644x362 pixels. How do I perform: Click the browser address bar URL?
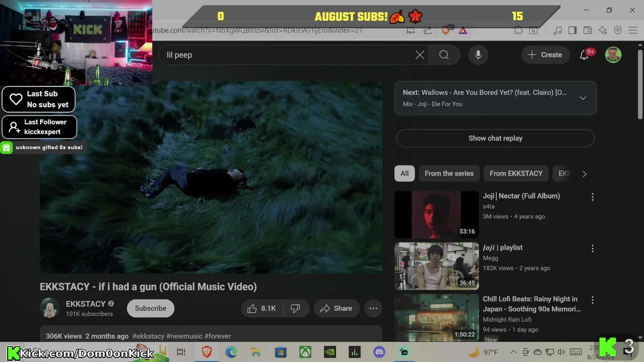click(257, 31)
